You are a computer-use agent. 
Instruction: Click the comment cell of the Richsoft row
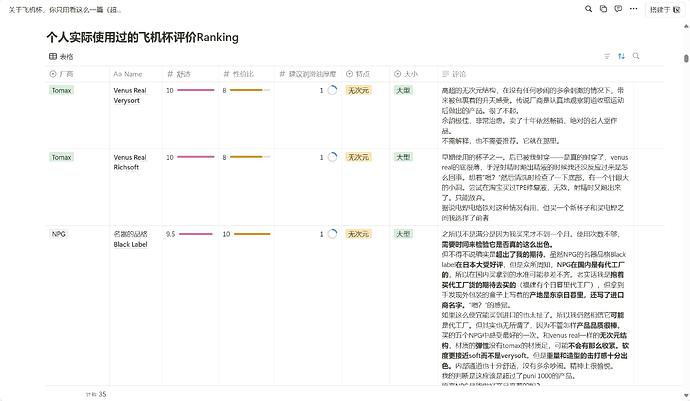pos(535,187)
